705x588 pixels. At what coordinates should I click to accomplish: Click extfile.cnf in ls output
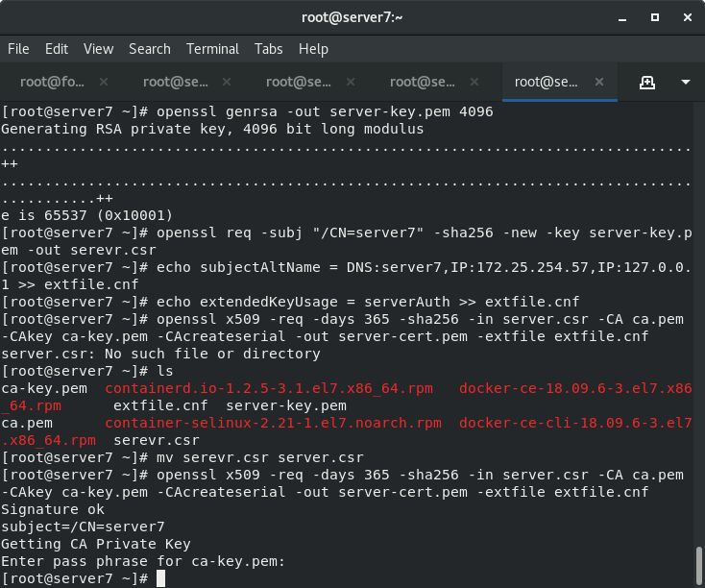(x=160, y=405)
